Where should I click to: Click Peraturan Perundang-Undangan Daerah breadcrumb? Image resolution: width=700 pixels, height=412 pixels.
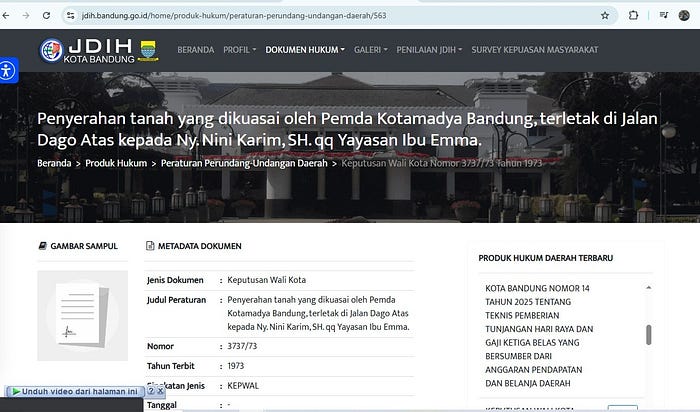244,163
